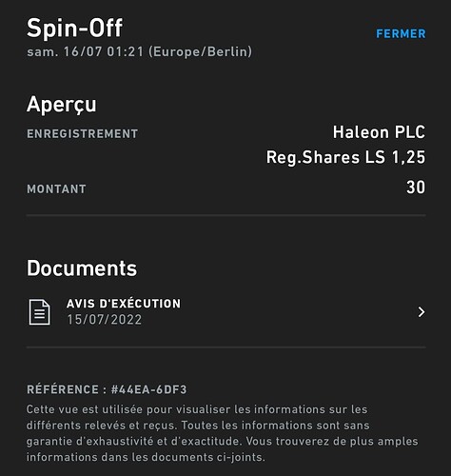Click the disclaimer line starting Cette vue

[197, 409]
